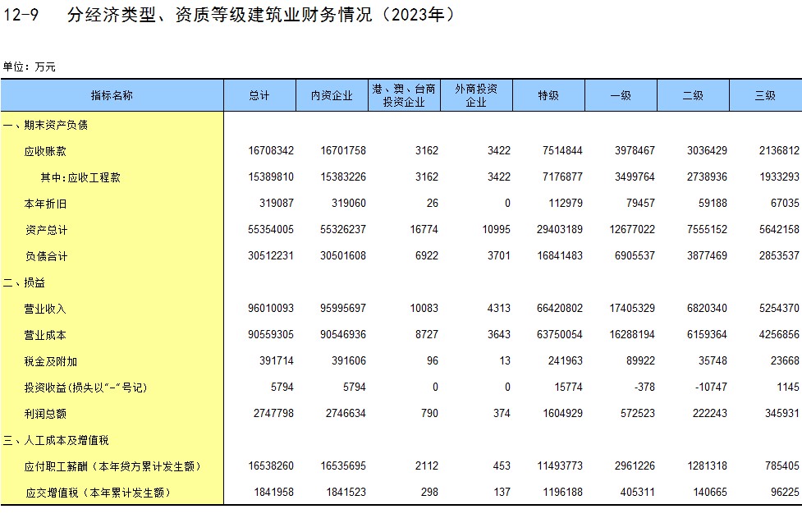
Task: Select the value 16701758 under 内资企业
Action: click(343, 151)
